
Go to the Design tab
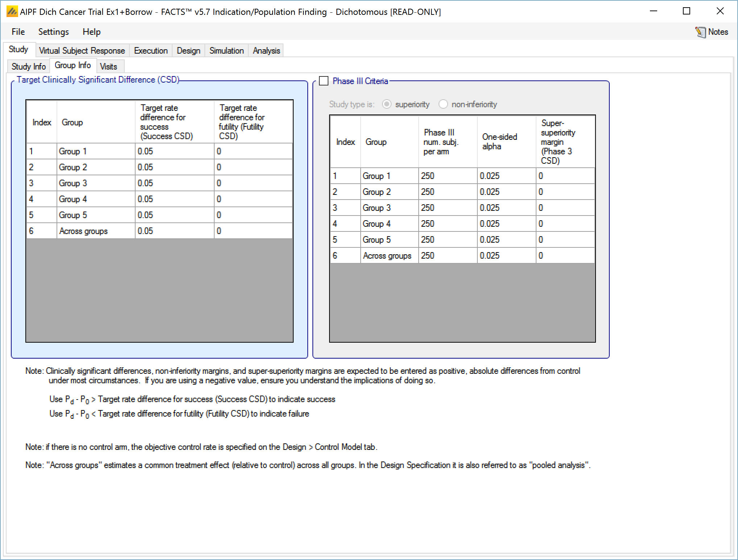(x=188, y=51)
